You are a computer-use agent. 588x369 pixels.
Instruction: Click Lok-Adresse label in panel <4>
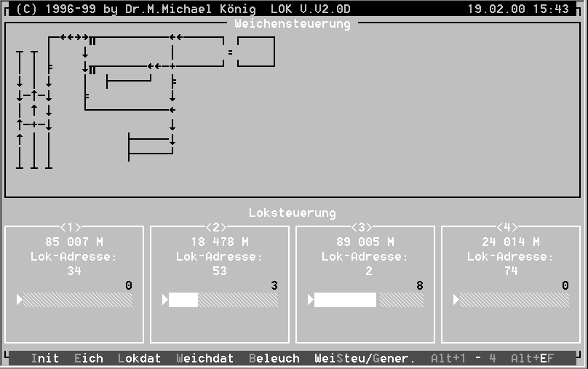click(511, 256)
